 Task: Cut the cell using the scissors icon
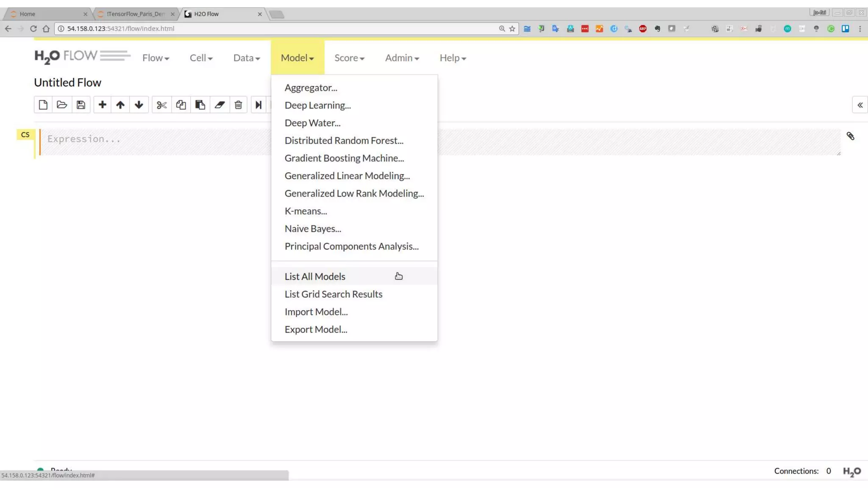point(161,105)
